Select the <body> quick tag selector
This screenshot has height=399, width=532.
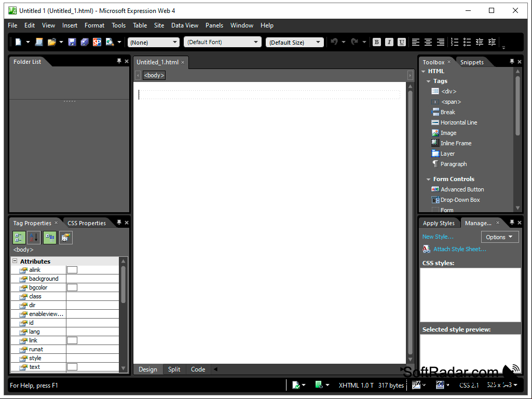pyautogui.click(x=154, y=75)
